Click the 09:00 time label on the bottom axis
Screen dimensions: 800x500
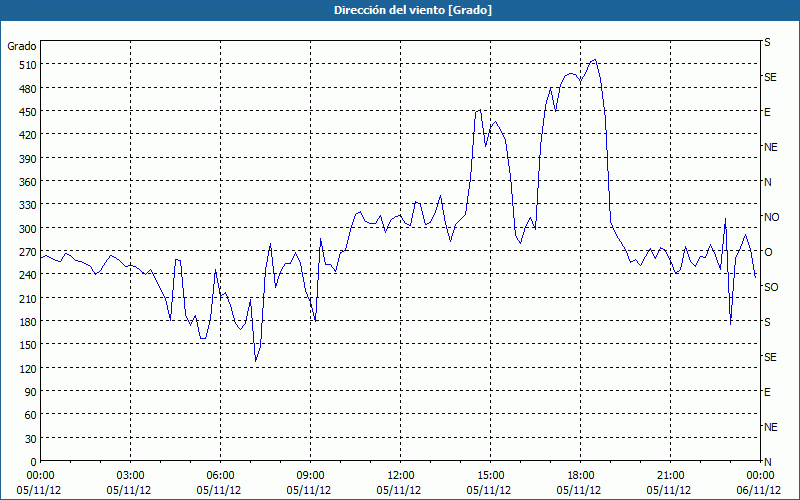coord(310,476)
